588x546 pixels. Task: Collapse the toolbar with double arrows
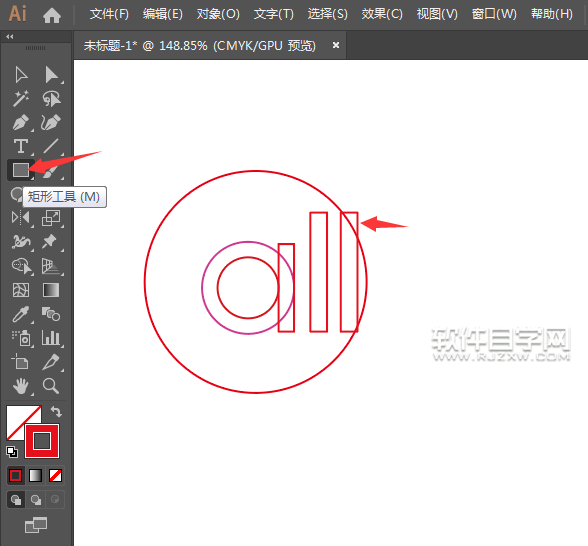[x=10, y=36]
